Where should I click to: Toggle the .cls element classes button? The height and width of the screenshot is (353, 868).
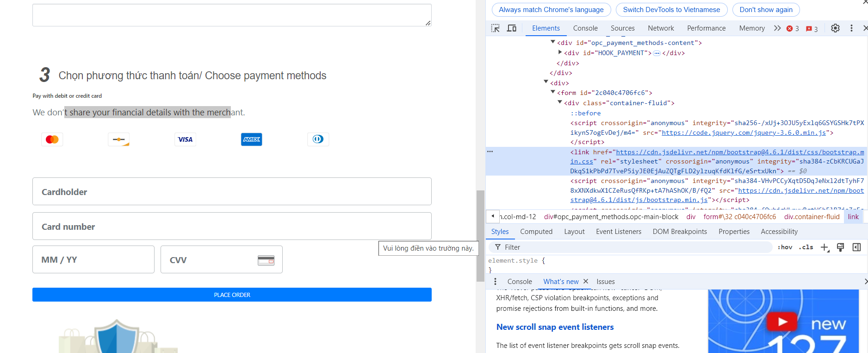point(806,247)
